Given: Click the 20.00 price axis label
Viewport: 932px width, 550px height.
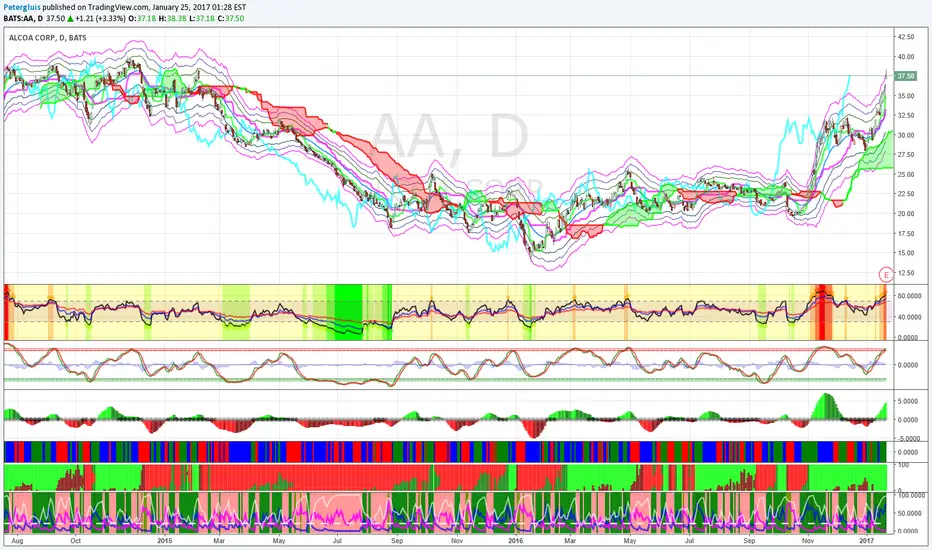Looking at the screenshot, I should tap(906, 213).
